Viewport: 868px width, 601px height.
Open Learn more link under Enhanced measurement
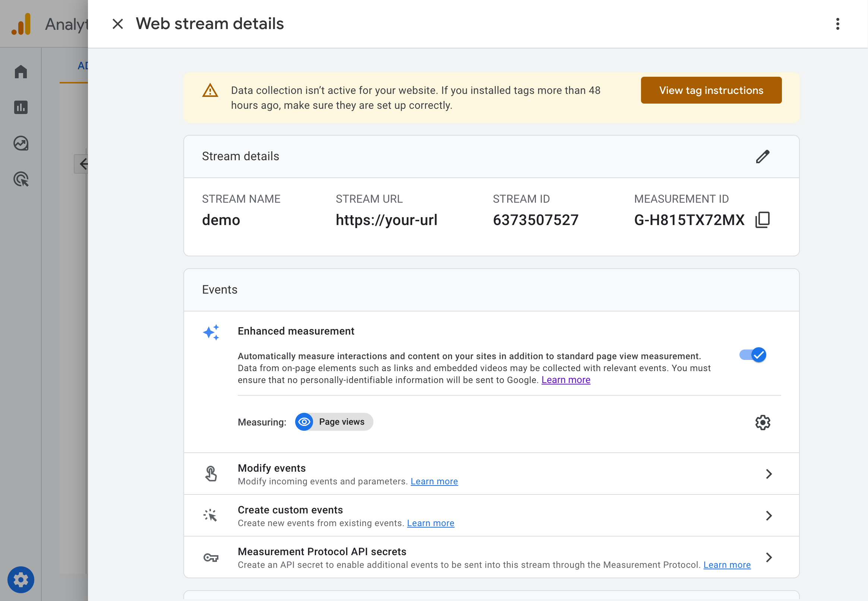566,380
